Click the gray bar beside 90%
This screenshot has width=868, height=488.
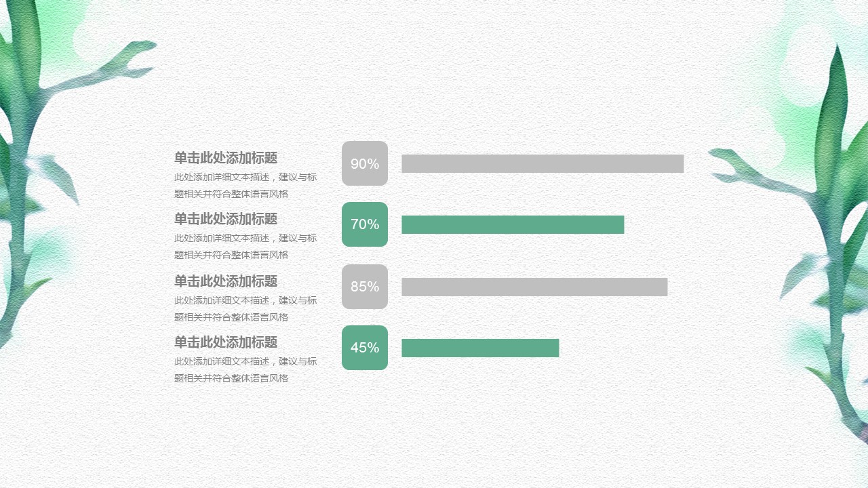(542, 163)
